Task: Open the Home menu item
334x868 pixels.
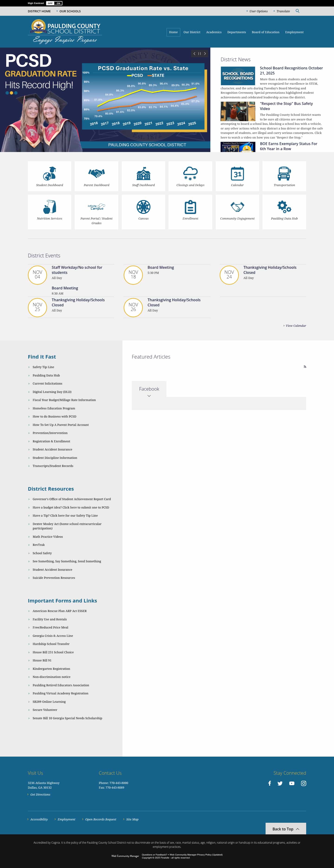Action: click(173, 32)
